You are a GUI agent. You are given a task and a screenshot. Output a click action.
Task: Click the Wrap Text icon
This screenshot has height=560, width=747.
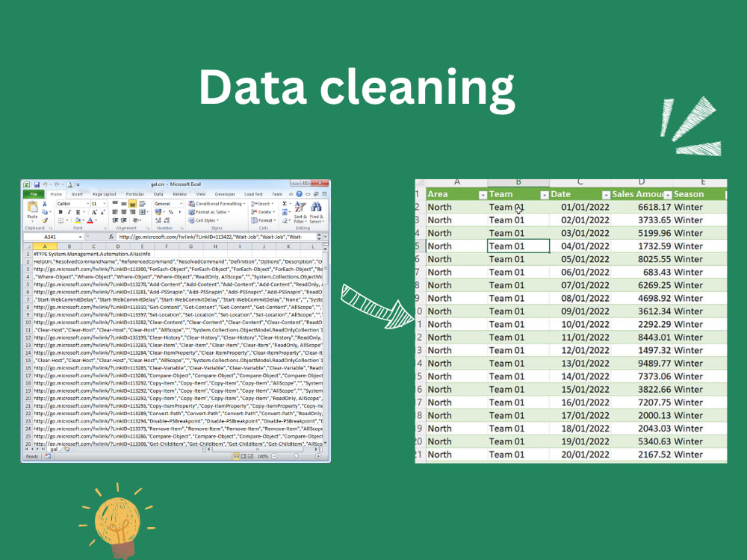(142, 204)
